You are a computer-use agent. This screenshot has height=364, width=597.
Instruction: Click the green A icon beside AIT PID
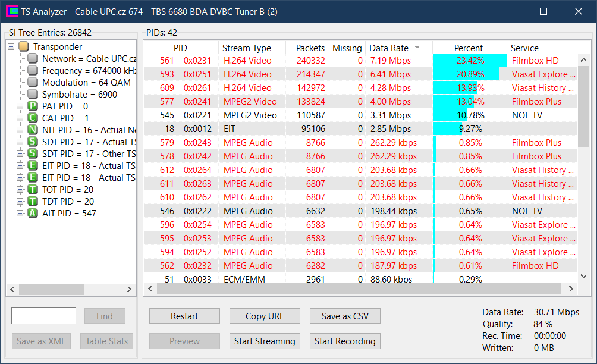click(x=33, y=213)
